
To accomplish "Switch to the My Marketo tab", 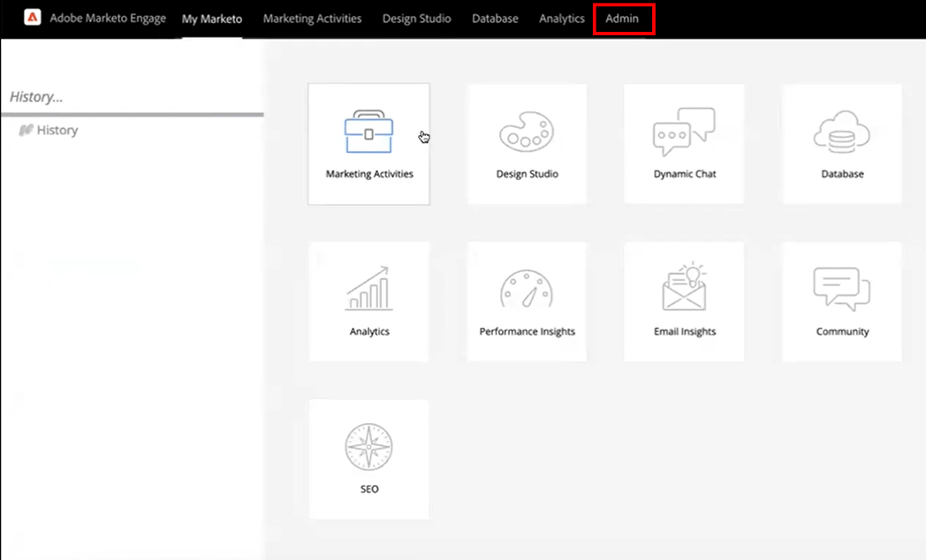I will (x=212, y=19).
